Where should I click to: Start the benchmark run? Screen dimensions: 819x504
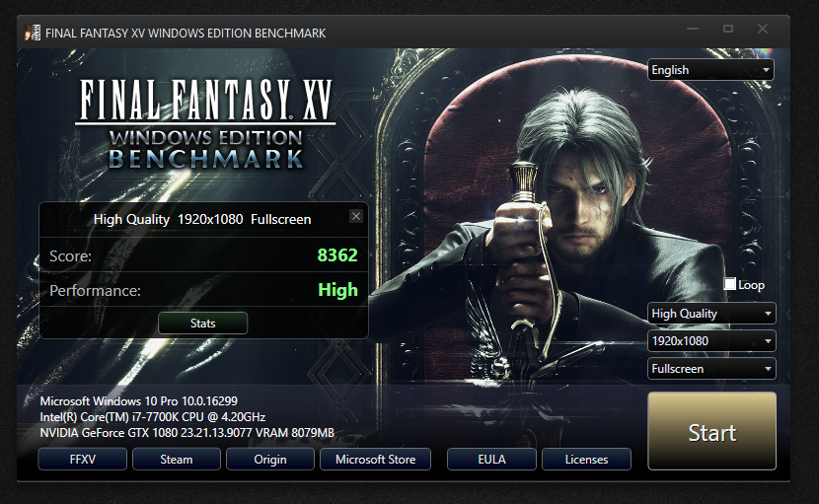tap(711, 431)
